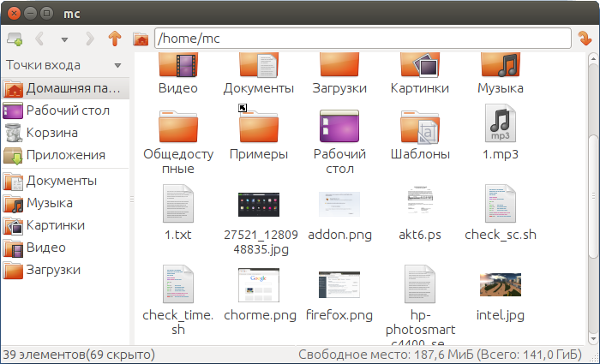The height and width of the screenshot is (364, 600).
Task: Go forward with the right arrow
Action: 90,39
